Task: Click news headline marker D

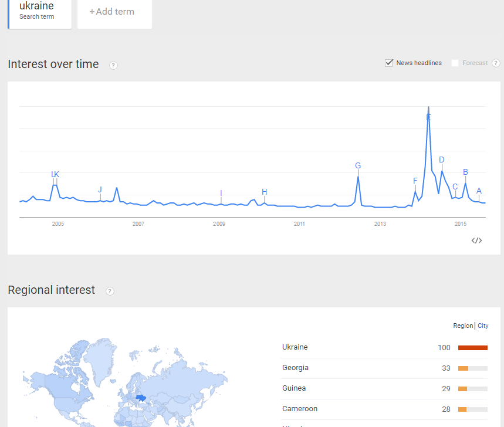Action: [442, 160]
